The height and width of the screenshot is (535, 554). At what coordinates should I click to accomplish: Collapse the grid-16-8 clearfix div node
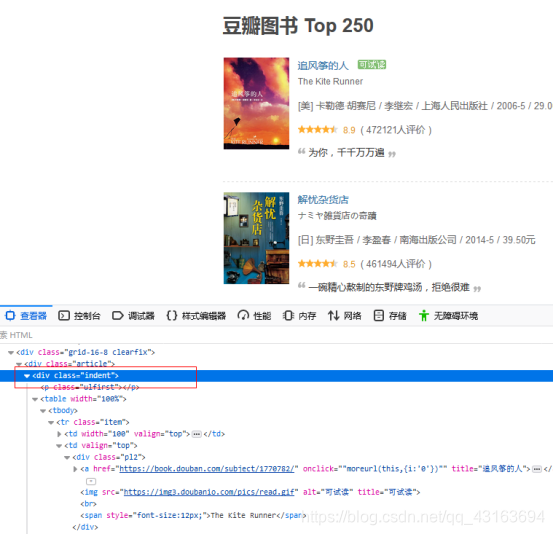click(11, 352)
